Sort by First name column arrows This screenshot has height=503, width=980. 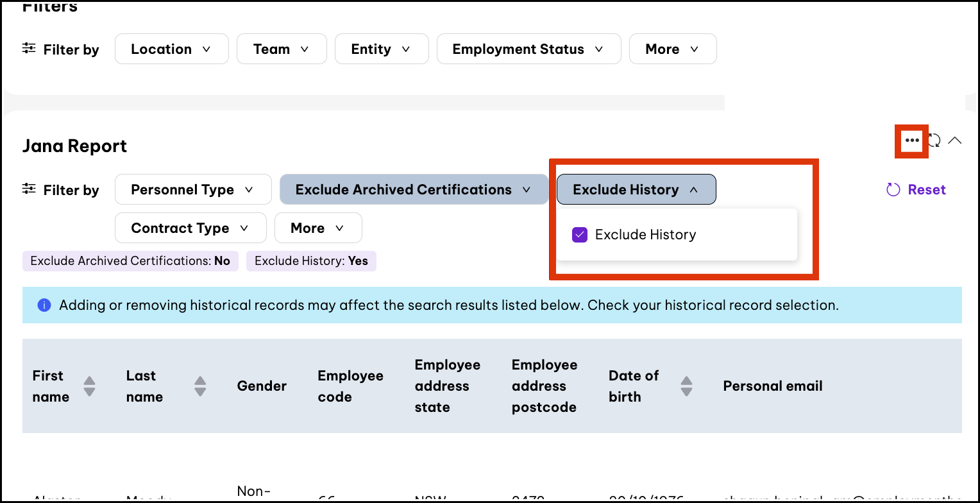pyautogui.click(x=89, y=386)
